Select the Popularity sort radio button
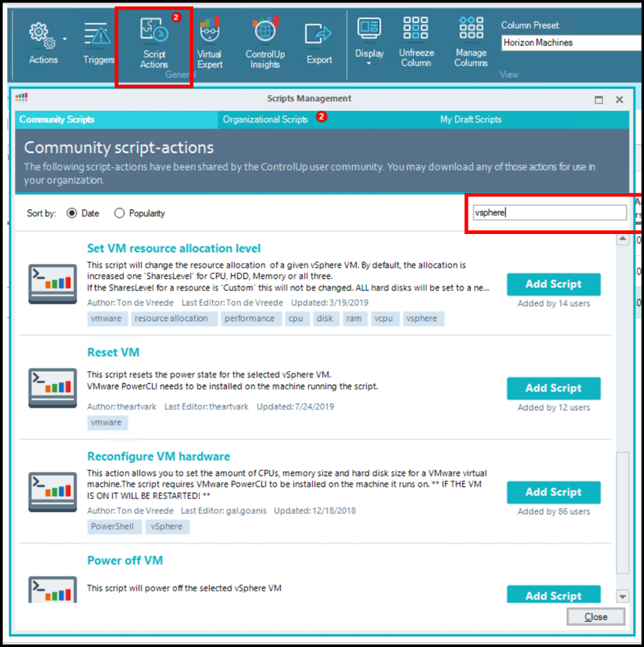 point(119,213)
